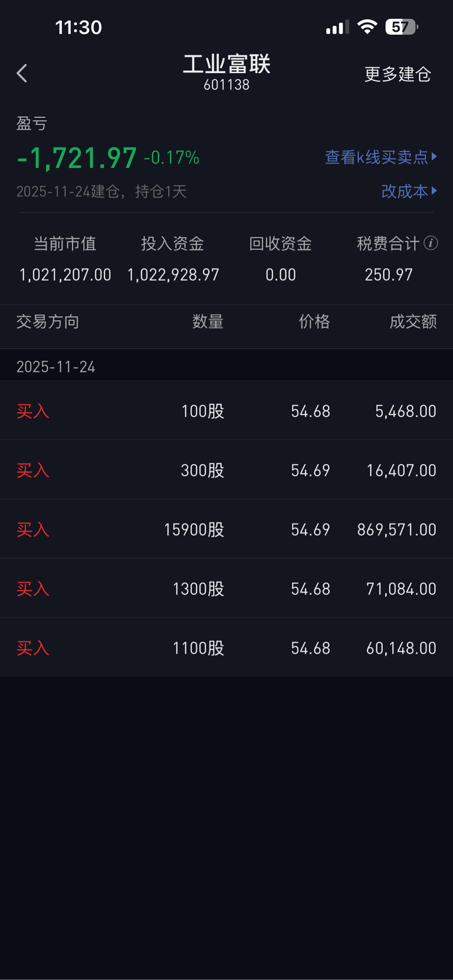Tap the 2025-11-24 date group header
Image resolution: width=453 pixels, height=980 pixels.
tap(56, 367)
